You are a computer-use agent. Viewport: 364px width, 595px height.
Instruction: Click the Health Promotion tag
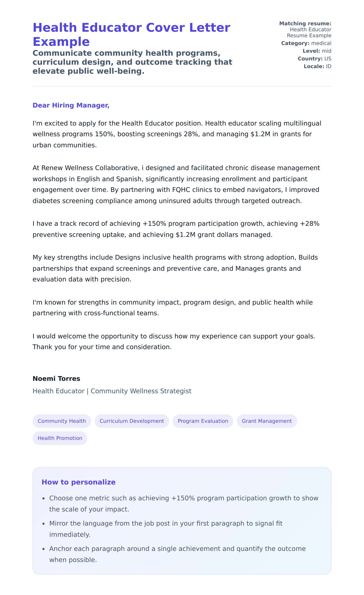[60, 438]
